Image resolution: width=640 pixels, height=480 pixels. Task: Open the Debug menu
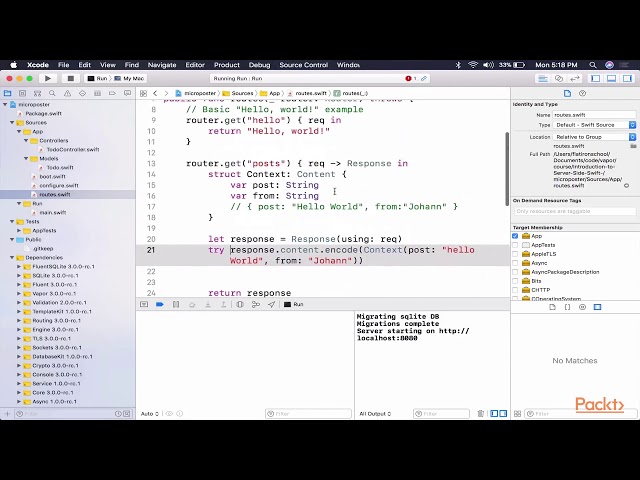click(x=259, y=65)
